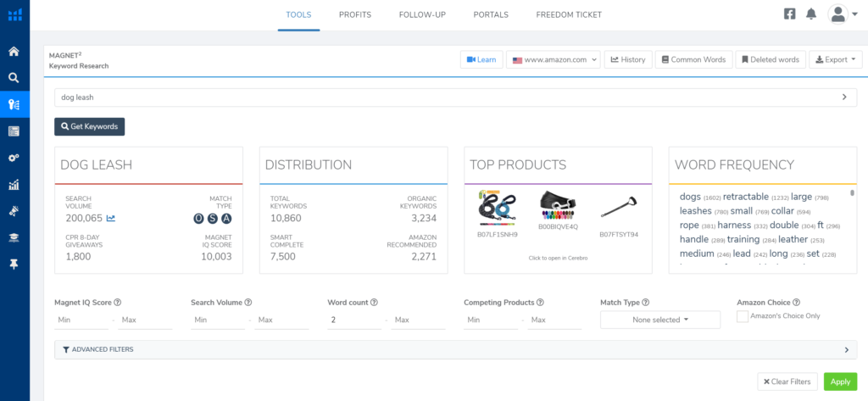Click the Word count Max field

418,320
